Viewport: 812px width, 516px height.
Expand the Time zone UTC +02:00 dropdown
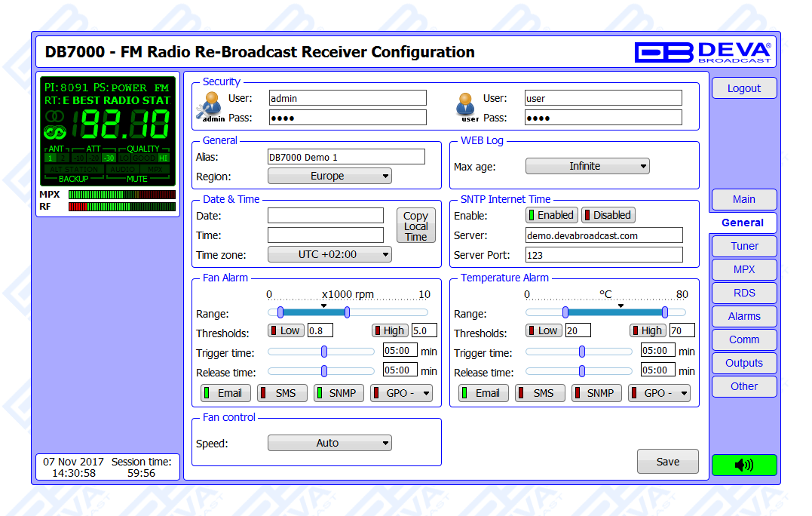(329, 254)
